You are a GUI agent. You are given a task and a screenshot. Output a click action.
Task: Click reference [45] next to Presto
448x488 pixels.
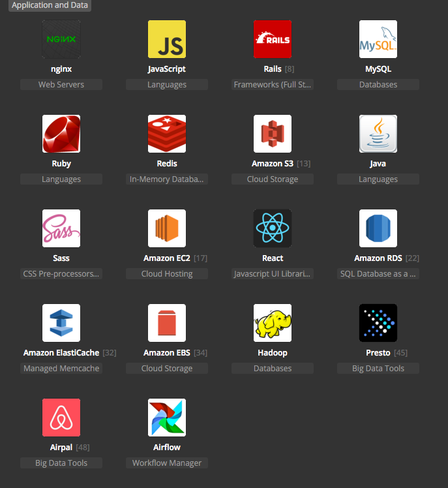[x=400, y=353]
